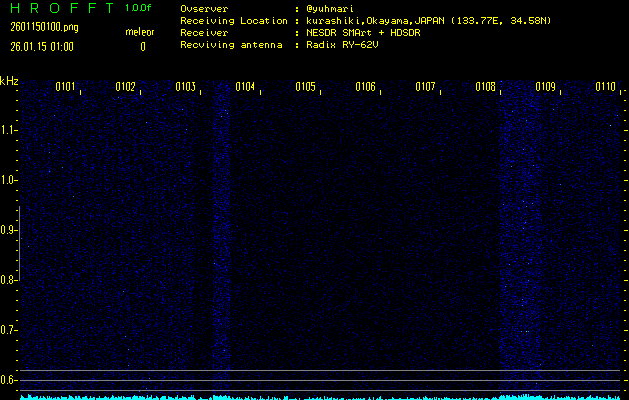Image resolution: width=629 pixels, height=400 pixels.
Task: Click the 1.0 frequency axis label
Action: [x=8, y=180]
